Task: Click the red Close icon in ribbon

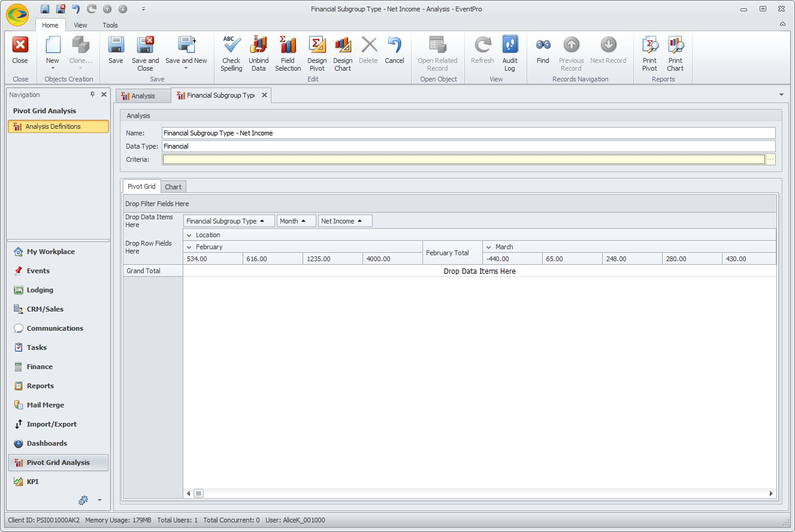Action: coord(20,45)
